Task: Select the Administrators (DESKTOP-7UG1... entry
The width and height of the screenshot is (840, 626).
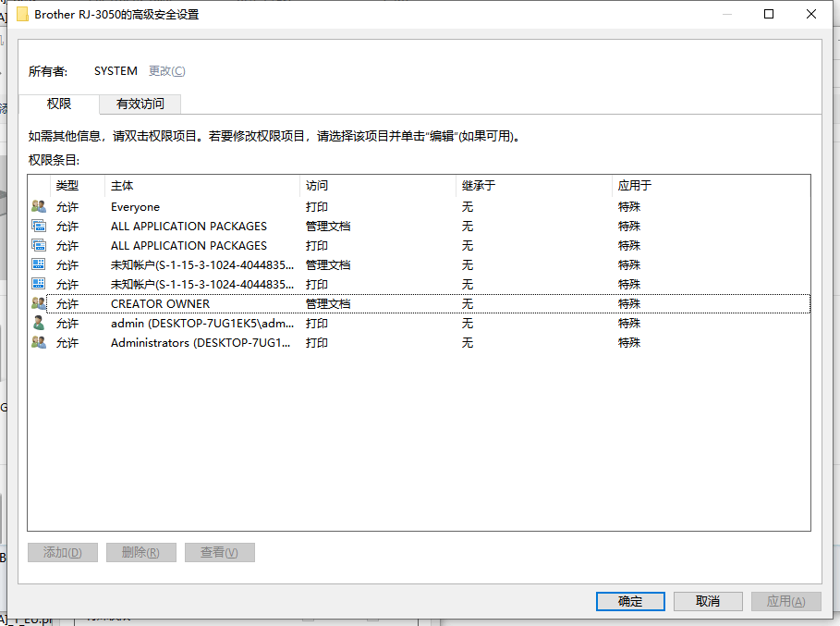Action: pyautogui.click(x=419, y=342)
